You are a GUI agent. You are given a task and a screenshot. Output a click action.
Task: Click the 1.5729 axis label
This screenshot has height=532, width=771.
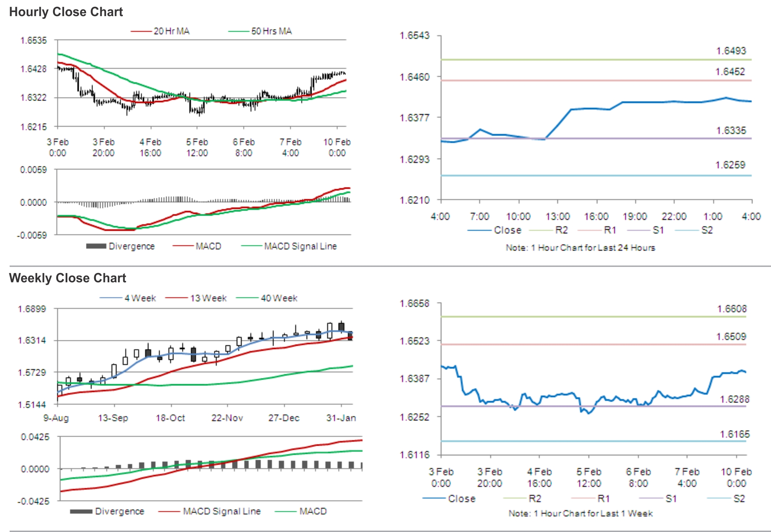tap(32, 373)
